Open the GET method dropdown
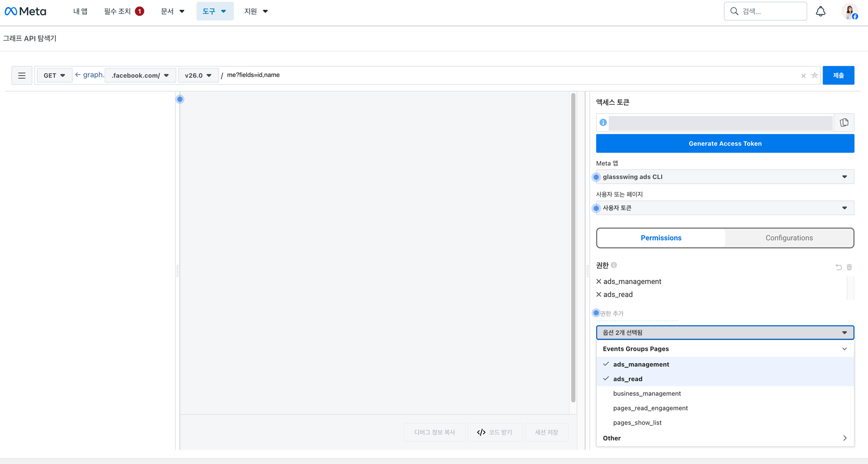Image resolution: width=868 pixels, height=464 pixels. pos(54,75)
